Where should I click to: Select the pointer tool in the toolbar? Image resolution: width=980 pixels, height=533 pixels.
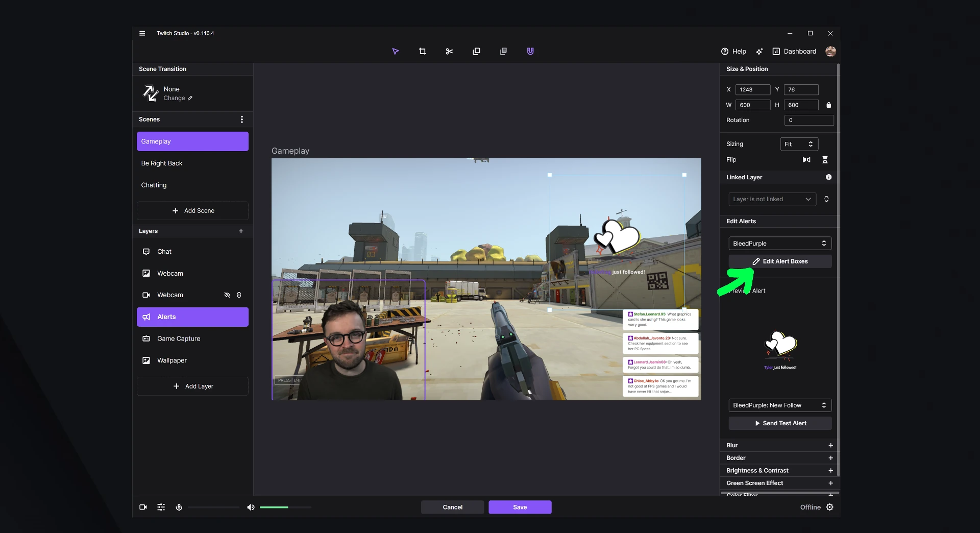tap(396, 51)
